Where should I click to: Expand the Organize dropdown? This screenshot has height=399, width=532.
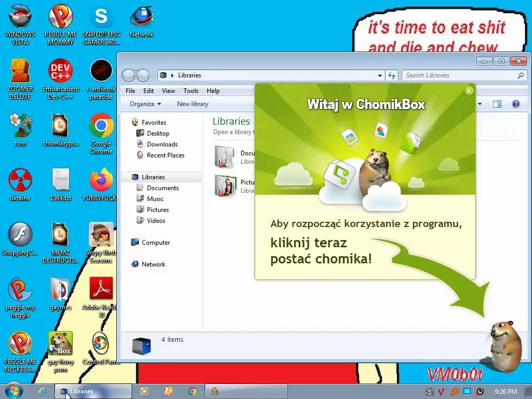pyautogui.click(x=145, y=104)
